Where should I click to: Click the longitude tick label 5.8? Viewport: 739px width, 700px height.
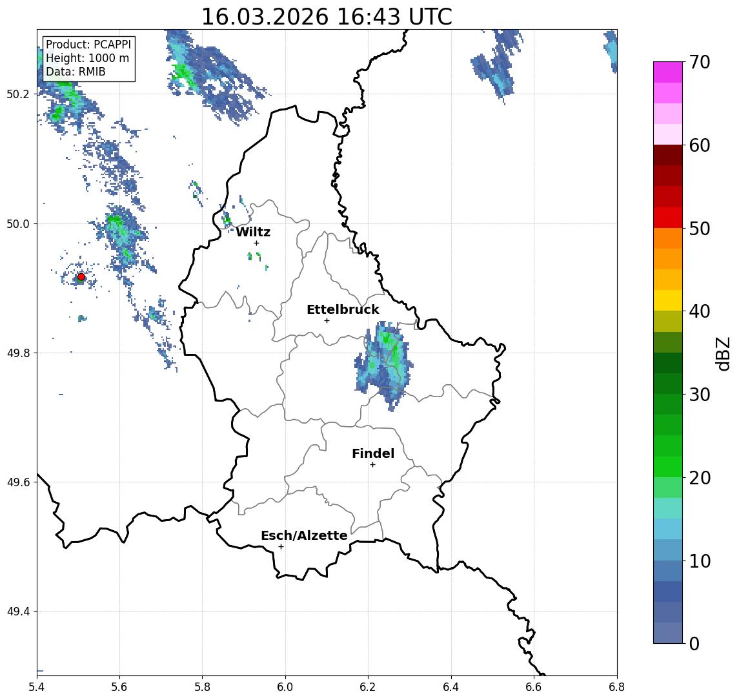202,687
